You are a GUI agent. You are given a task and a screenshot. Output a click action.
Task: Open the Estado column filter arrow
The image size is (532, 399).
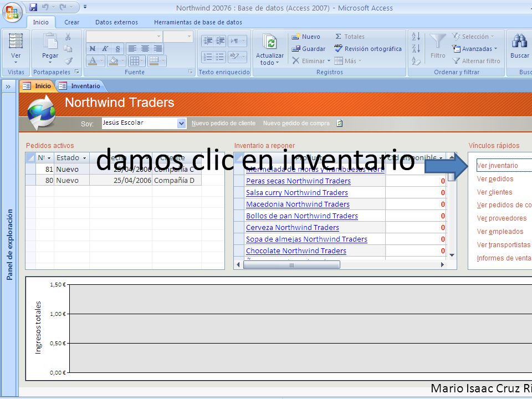(x=84, y=158)
